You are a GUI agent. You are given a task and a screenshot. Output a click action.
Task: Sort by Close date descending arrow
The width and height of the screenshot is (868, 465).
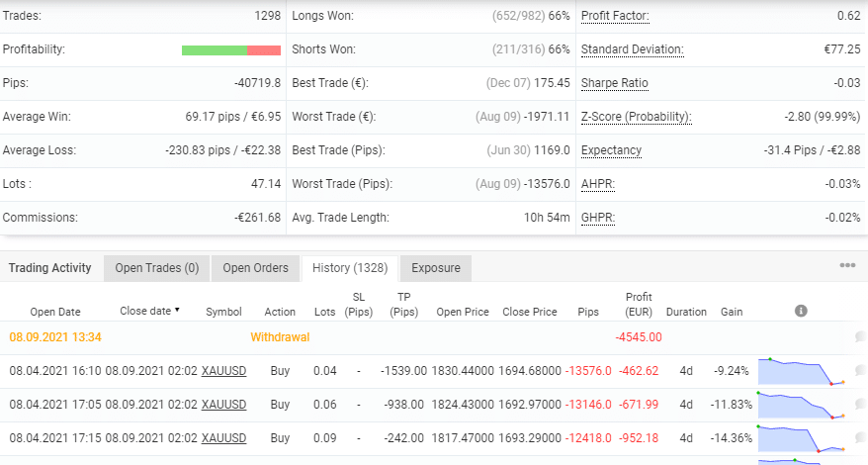pos(177,310)
